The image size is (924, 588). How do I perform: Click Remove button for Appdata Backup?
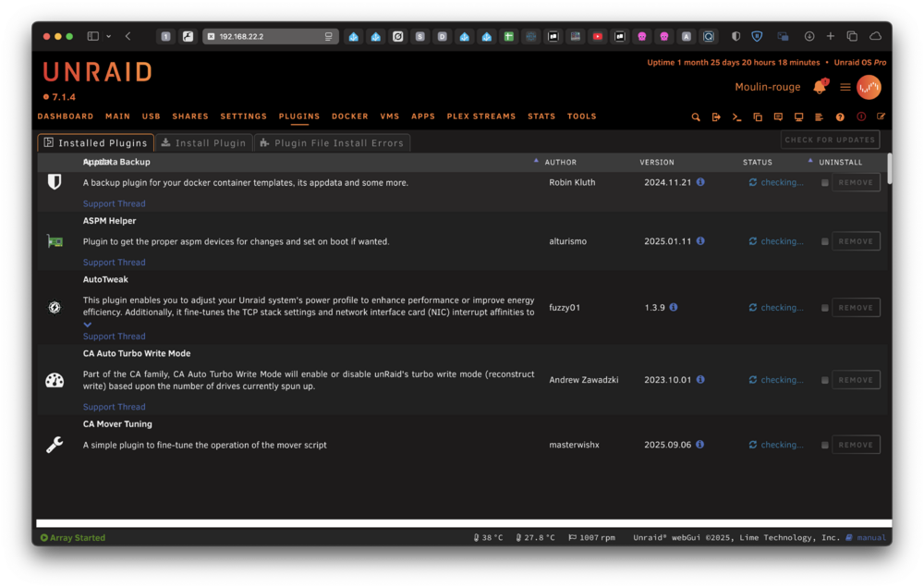pyautogui.click(x=856, y=182)
